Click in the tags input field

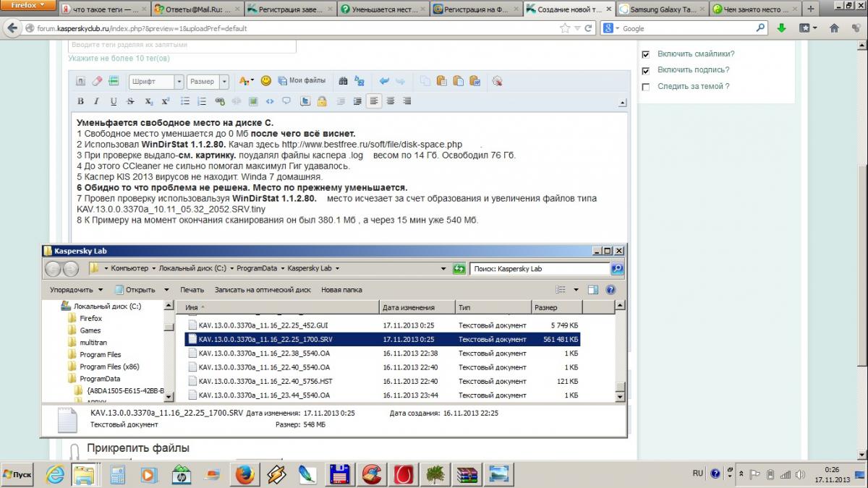pos(182,46)
